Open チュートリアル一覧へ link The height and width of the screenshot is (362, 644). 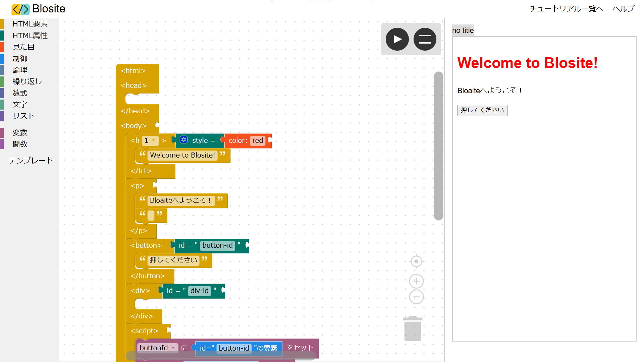(566, 9)
